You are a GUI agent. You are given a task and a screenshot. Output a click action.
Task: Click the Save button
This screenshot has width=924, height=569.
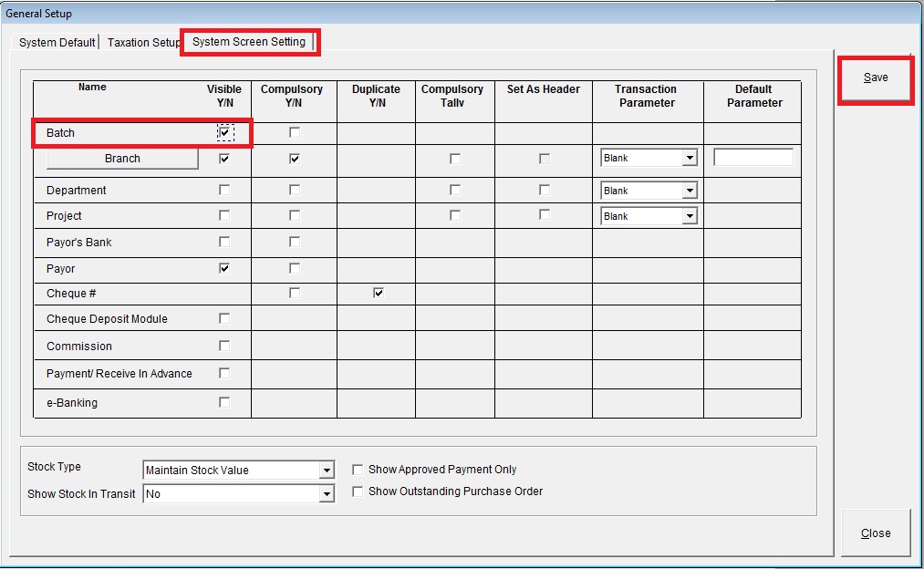(875, 78)
